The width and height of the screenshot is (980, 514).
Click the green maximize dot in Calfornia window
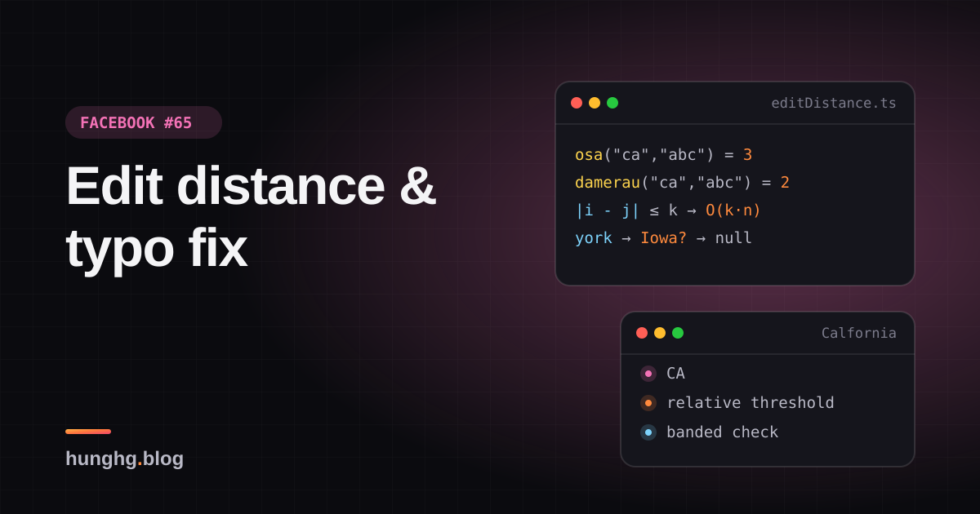pos(678,333)
